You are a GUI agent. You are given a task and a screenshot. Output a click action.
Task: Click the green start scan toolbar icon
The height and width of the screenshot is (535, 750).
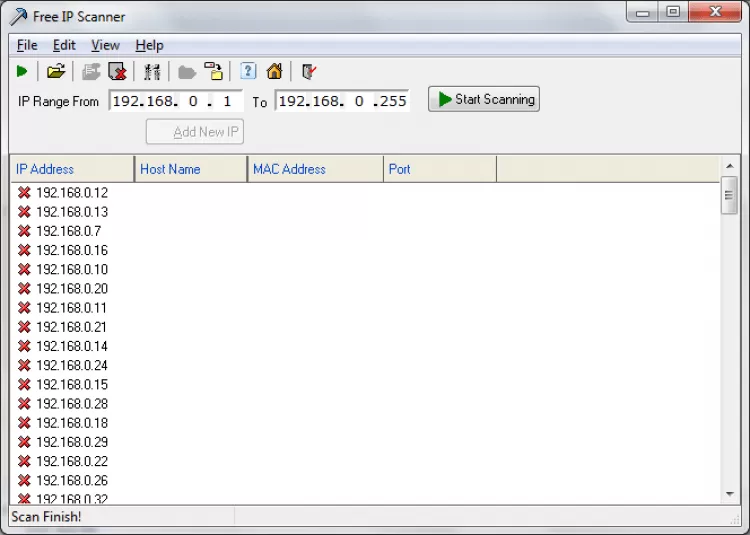tap(22, 72)
